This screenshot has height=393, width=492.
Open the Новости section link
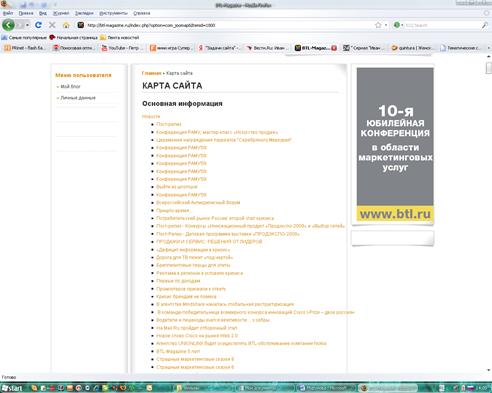tap(151, 116)
